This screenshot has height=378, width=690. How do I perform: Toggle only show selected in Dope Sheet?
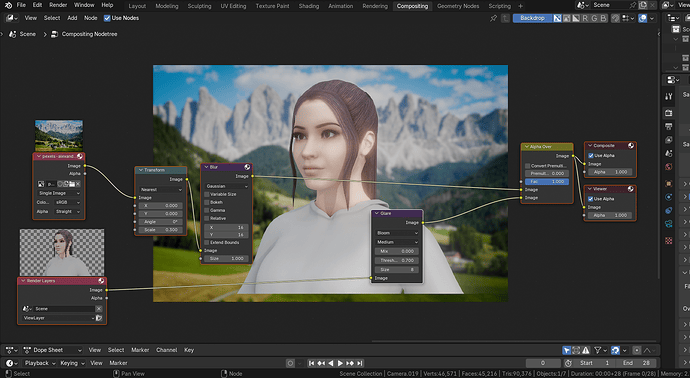pos(567,350)
